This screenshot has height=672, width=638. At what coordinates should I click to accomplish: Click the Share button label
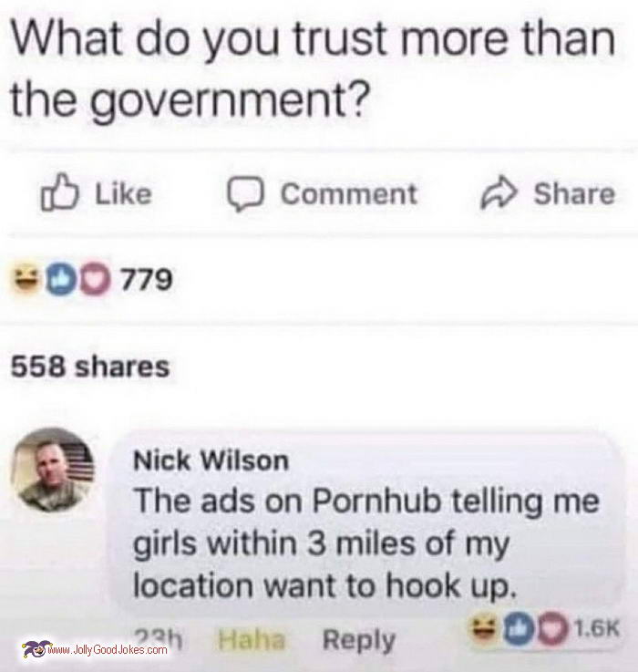[x=574, y=193]
